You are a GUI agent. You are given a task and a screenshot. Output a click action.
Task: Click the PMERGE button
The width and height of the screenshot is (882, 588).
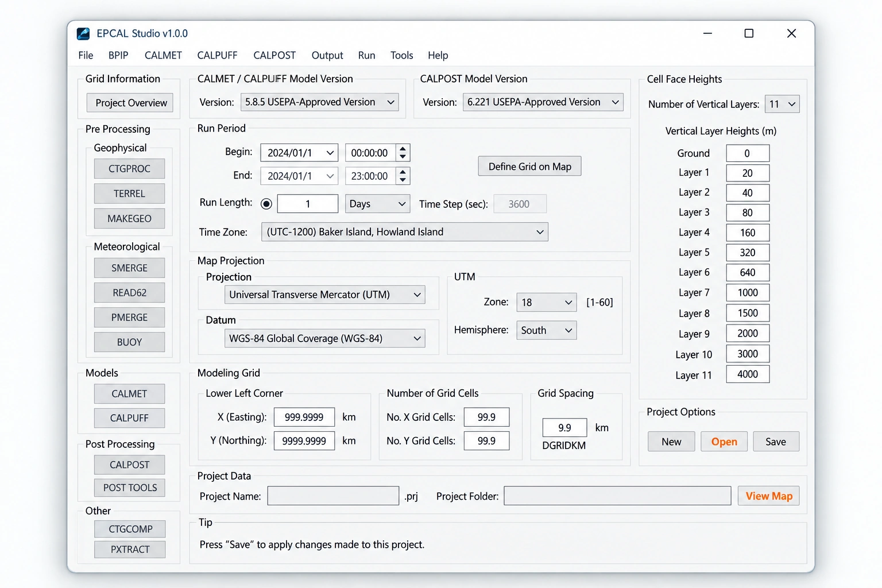click(129, 318)
